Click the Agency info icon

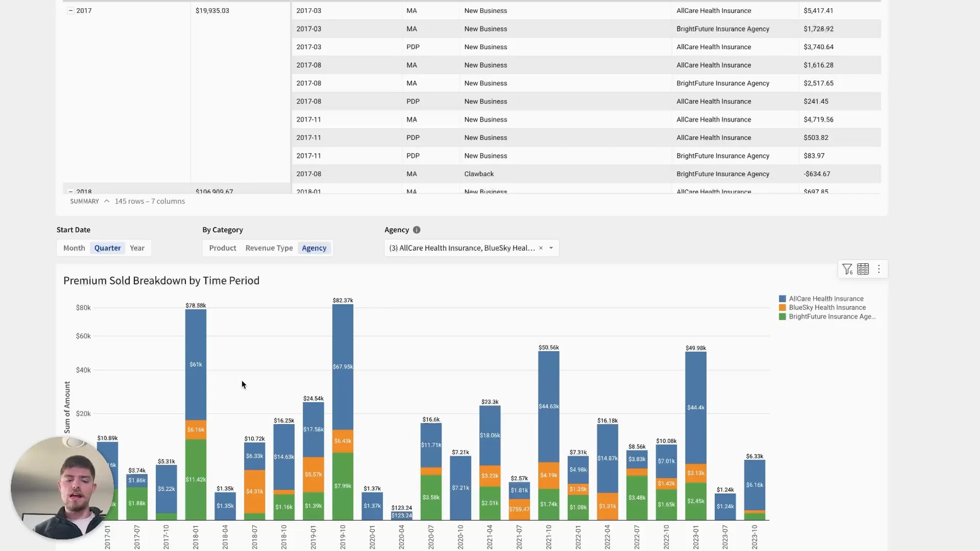(x=416, y=230)
